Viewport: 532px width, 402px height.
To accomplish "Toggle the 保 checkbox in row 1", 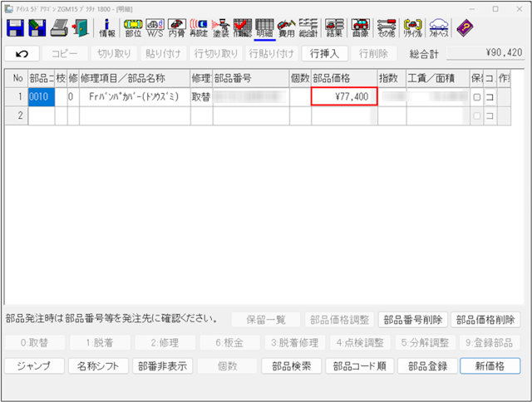I will tap(475, 96).
